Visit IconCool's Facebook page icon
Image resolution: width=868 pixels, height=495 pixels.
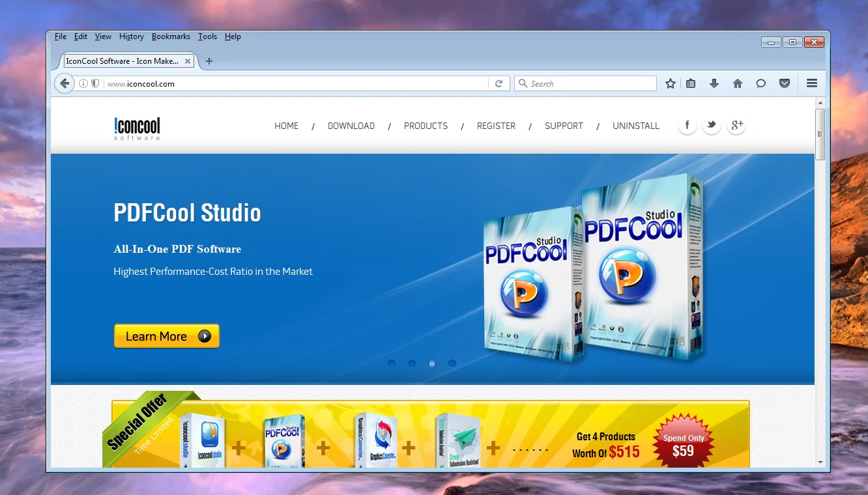[687, 125]
